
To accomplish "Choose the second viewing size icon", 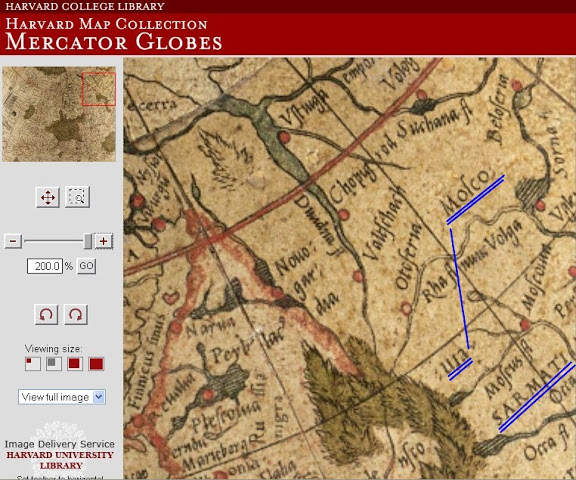I will pos(54,364).
